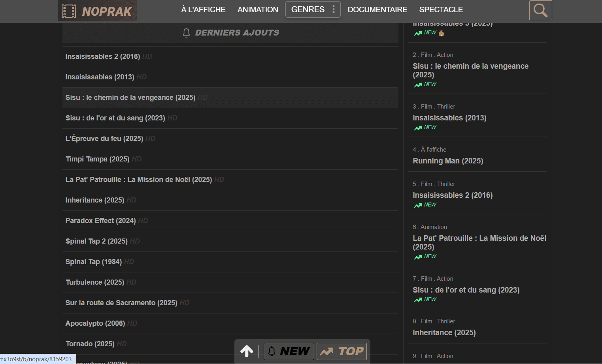Screen dimensions: 602x364
Task: Expand the Genres dropdown menu
Action: click(x=308, y=9)
